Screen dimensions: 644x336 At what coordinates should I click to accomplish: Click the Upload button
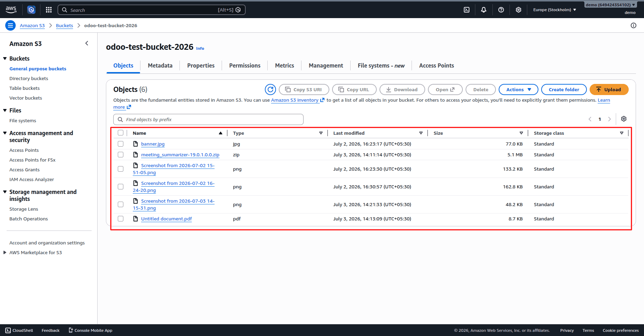click(609, 89)
